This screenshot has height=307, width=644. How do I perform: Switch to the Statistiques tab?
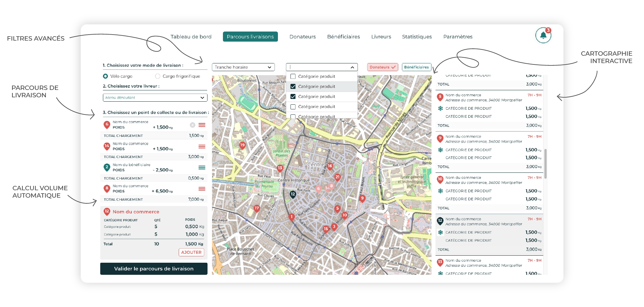click(417, 37)
